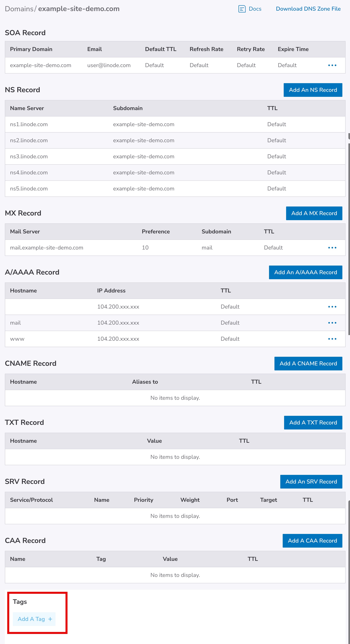Click the Docs link text
The height and width of the screenshot is (644, 350).
pos(255,9)
